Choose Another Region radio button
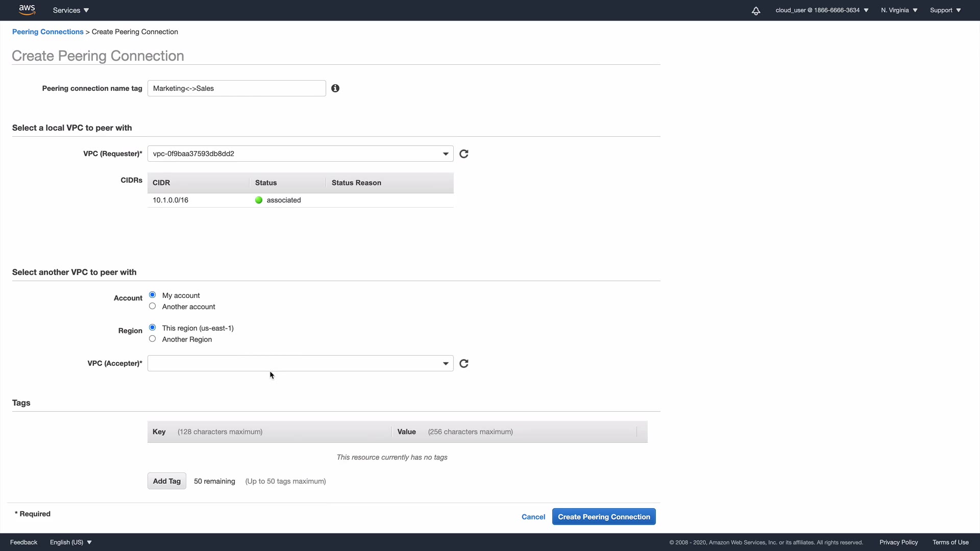The width and height of the screenshot is (980, 551). (x=153, y=339)
